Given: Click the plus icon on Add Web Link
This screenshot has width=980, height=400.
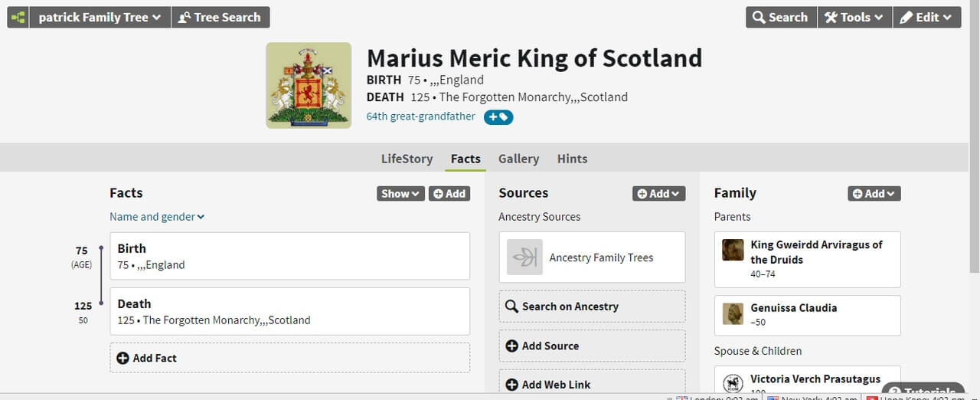Looking at the screenshot, I should pos(511,385).
